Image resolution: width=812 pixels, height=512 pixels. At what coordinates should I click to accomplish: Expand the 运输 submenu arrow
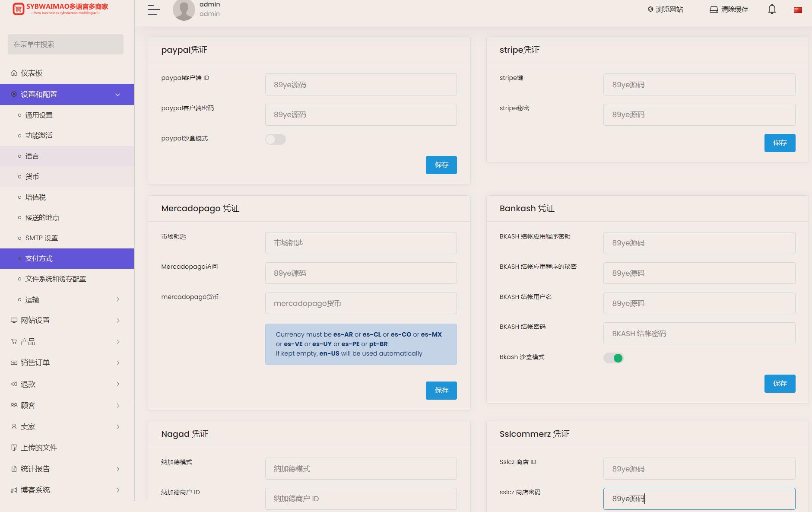[118, 299]
